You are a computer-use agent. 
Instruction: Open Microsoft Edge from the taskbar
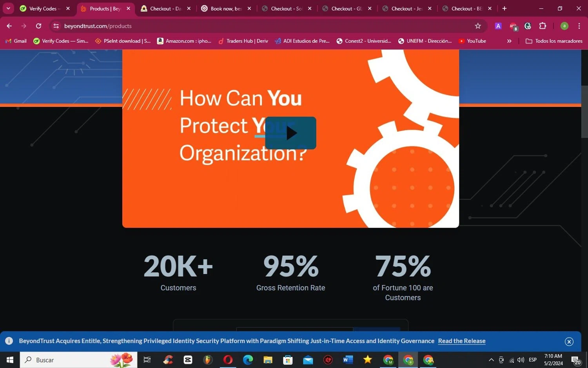tap(248, 360)
